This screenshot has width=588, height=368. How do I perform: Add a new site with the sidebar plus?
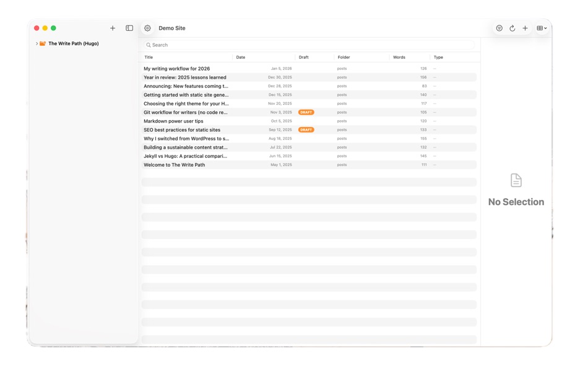click(x=113, y=28)
